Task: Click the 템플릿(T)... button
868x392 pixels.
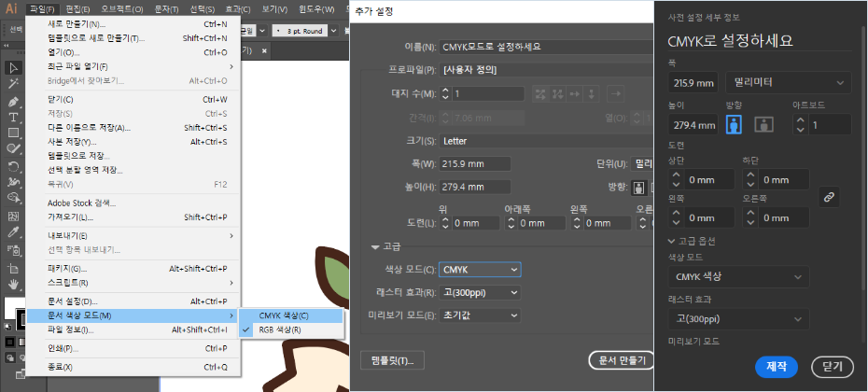Action: click(392, 360)
